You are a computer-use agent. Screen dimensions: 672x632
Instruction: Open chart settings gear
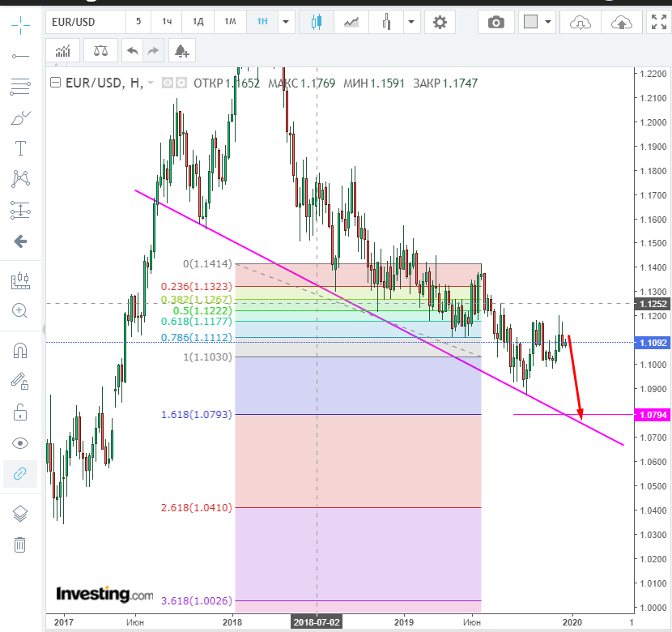(440, 22)
